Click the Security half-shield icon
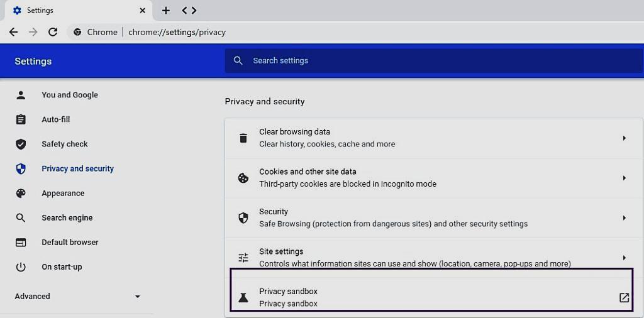The height and width of the screenshot is (318, 644). tap(243, 218)
